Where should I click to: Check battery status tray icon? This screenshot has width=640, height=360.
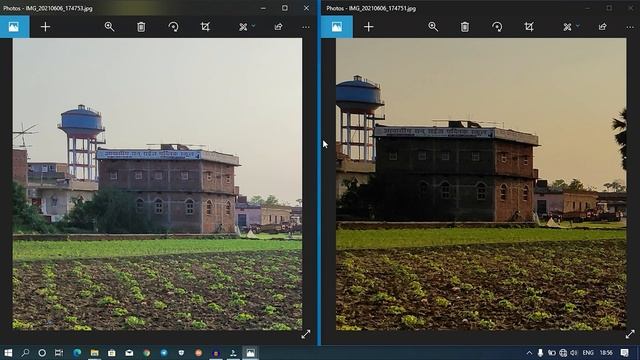tap(552, 353)
